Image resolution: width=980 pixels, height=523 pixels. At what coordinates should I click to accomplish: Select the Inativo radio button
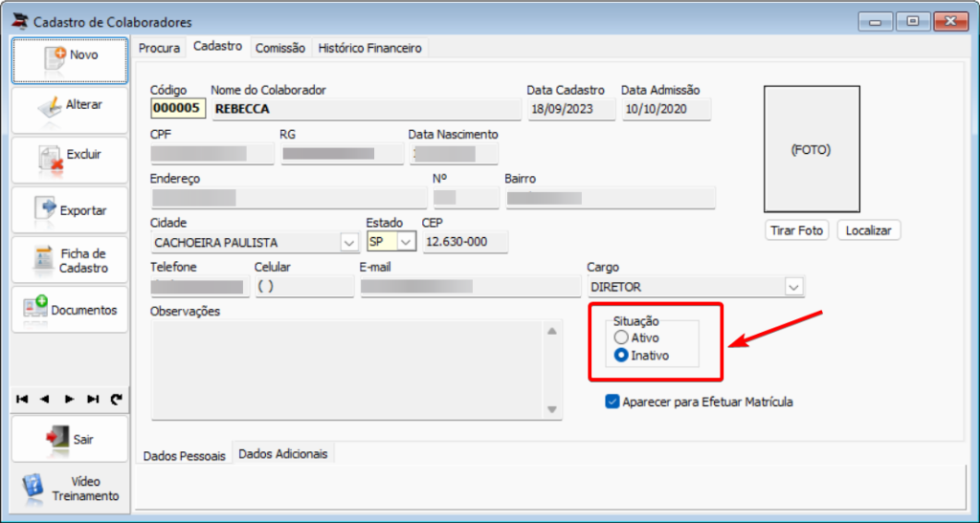(620, 355)
